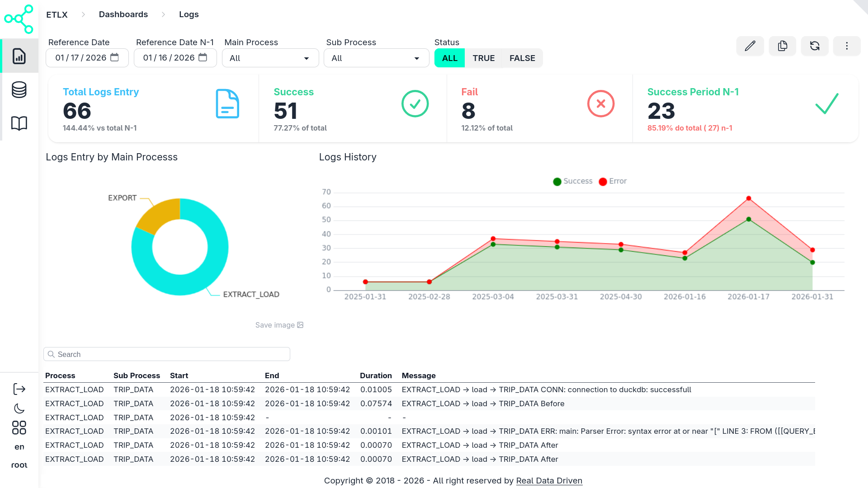
Task: Click the logout icon at the bottom left
Action: click(x=19, y=388)
